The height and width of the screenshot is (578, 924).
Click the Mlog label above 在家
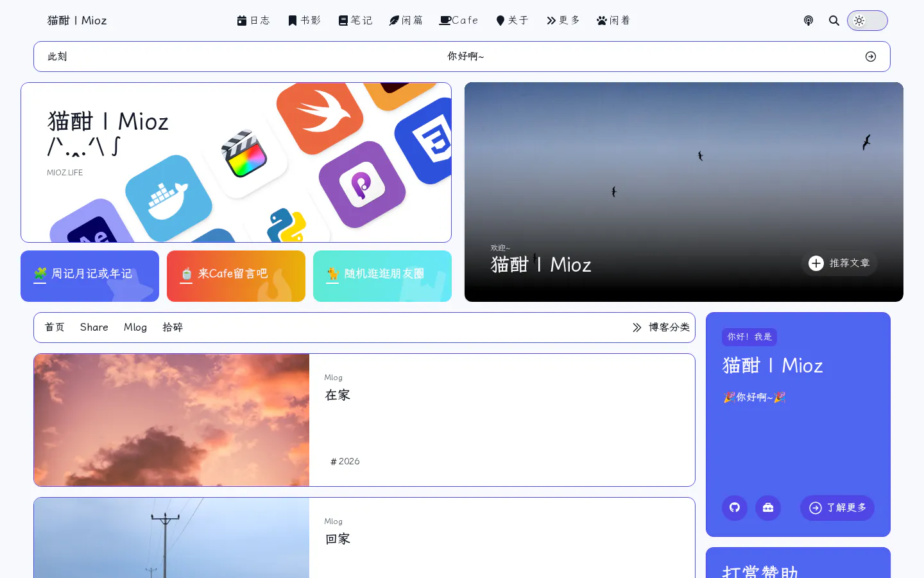click(x=333, y=378)
